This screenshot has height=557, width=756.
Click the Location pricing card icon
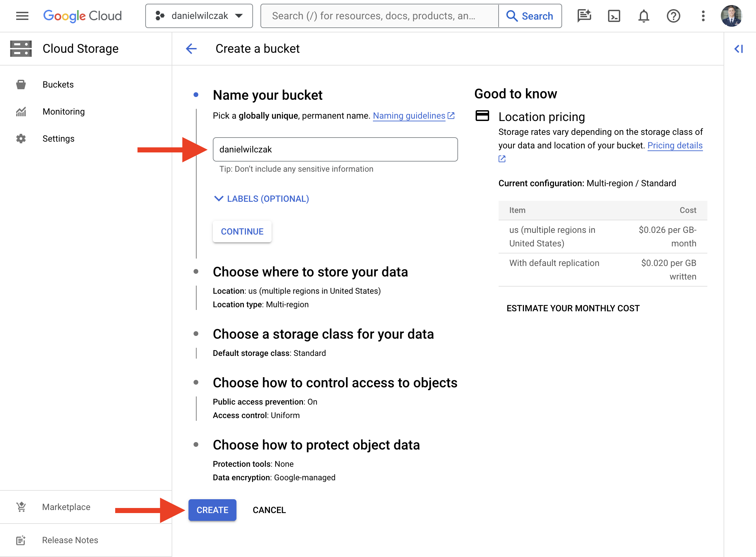[x=482, y=116]
